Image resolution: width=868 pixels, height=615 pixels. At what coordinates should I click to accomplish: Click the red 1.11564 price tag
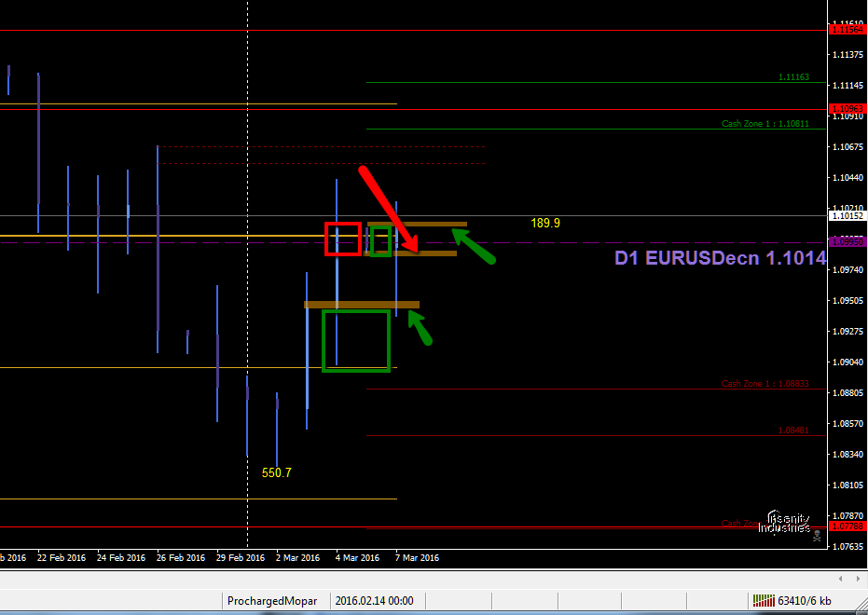848,30
